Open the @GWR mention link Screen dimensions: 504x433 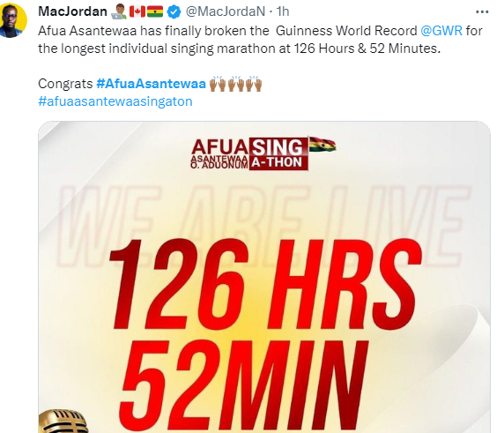click(441, 31)
